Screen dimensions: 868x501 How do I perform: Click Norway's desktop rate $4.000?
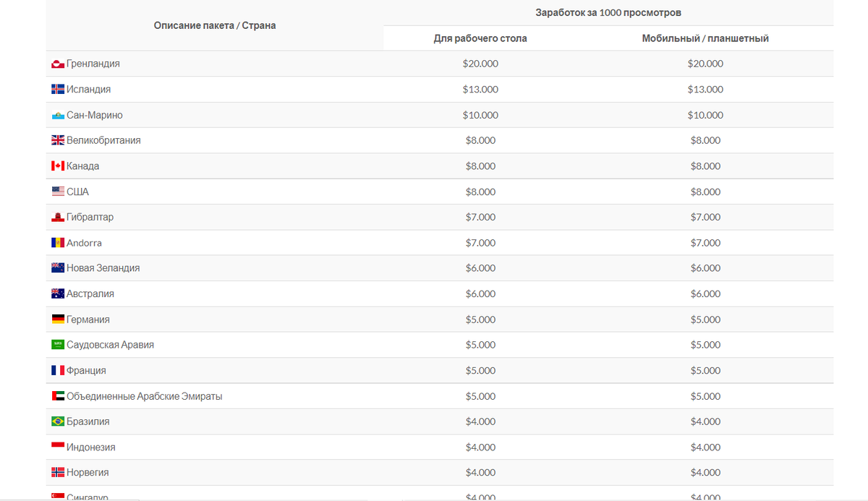480,473
